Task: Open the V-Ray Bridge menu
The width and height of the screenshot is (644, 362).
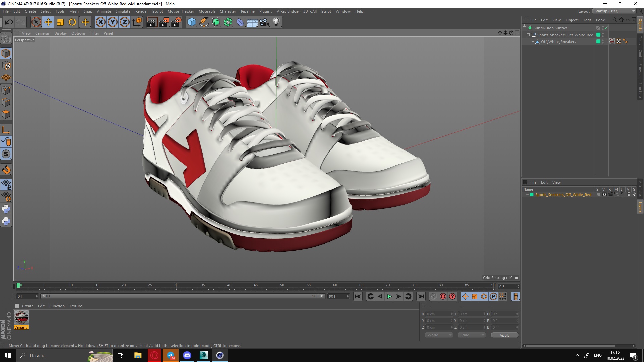Action: (x=287, y=11)
